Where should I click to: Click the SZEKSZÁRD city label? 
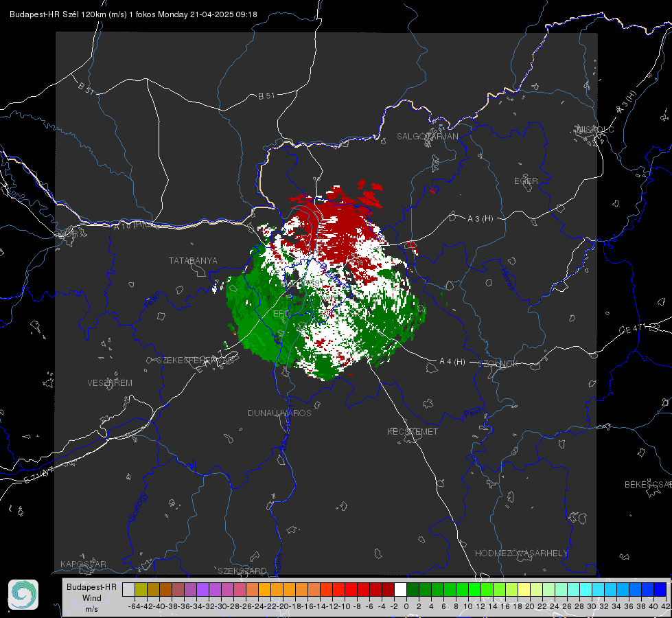[x=242, y=571]
